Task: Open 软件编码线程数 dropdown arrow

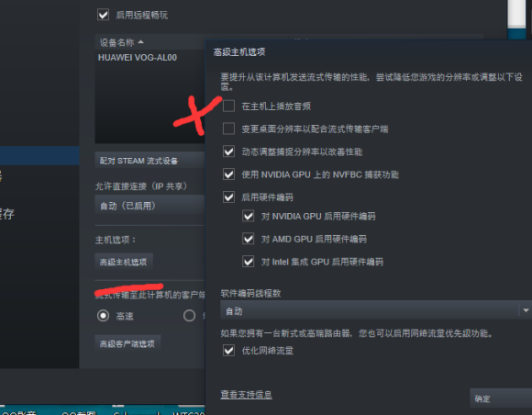Action: pyautogui.click(x=526, y=310)
